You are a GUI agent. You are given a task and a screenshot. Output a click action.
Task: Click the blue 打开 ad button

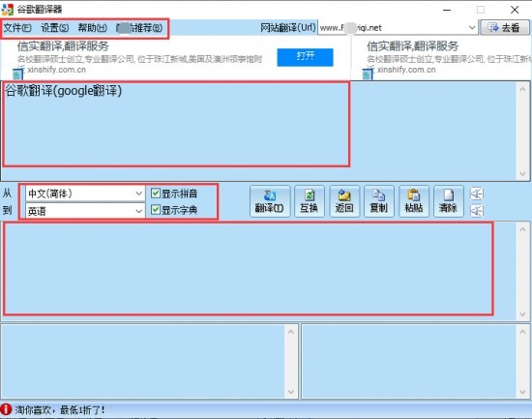[305, 57]
